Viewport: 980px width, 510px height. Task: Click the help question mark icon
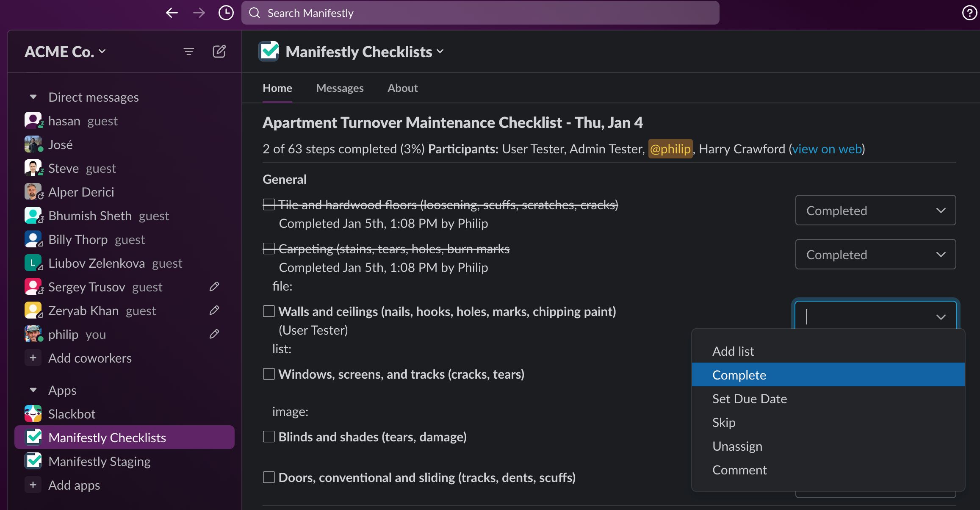tap(969, 13)
